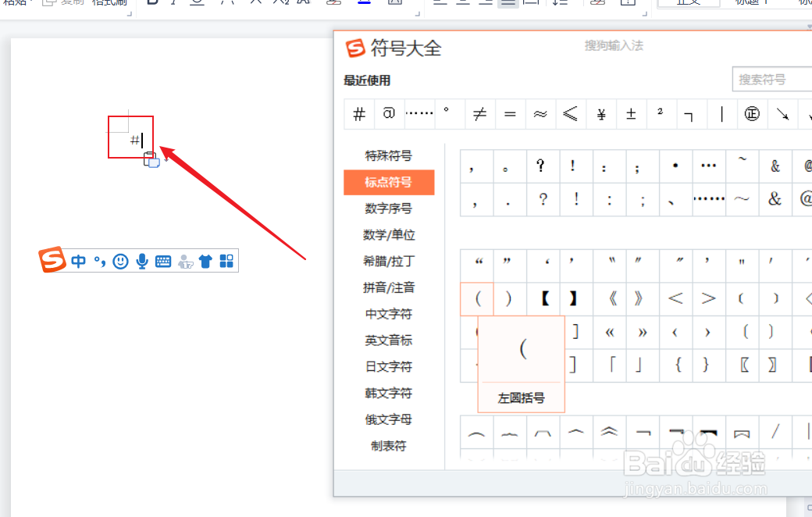The width and height of the screenshot is (812, 517).
Task: Toggle Chinese/English input mode
Action: 78,260
